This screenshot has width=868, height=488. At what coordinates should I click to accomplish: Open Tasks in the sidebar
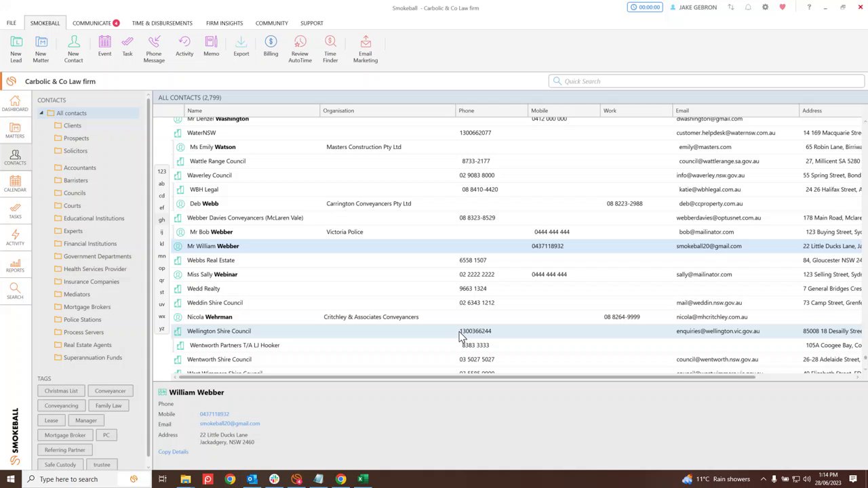click(x=15, y=211)
